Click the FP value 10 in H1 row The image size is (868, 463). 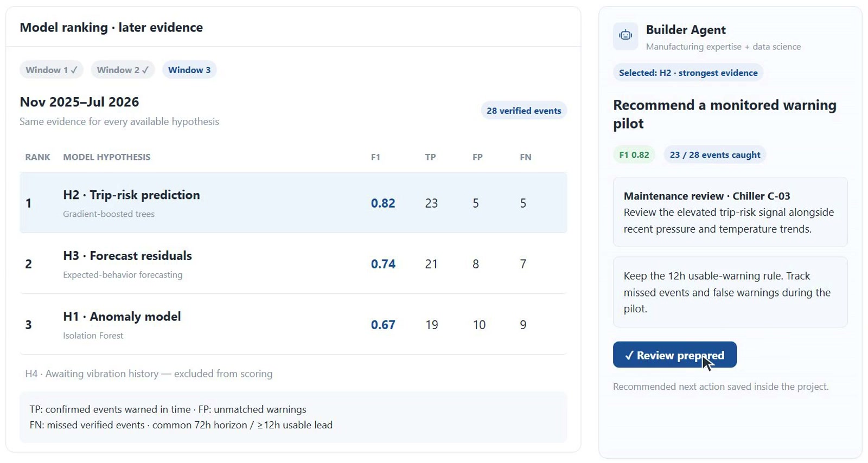click(x=479, y=325)
